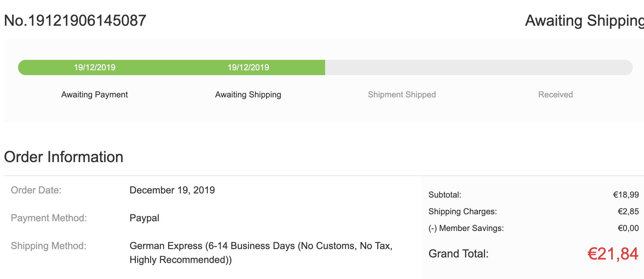644x279 pixels.
Task: Click the order number No.19121906145087
Action: [x=75, y=21]
